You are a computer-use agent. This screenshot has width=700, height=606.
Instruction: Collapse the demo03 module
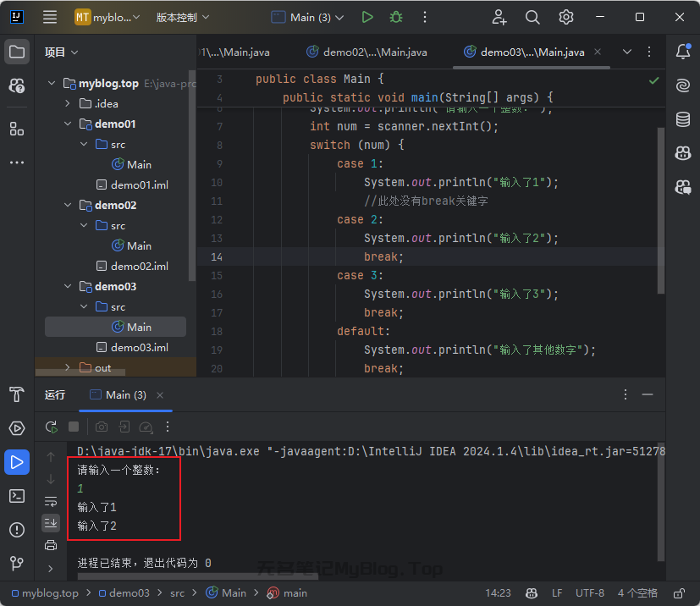68,286
